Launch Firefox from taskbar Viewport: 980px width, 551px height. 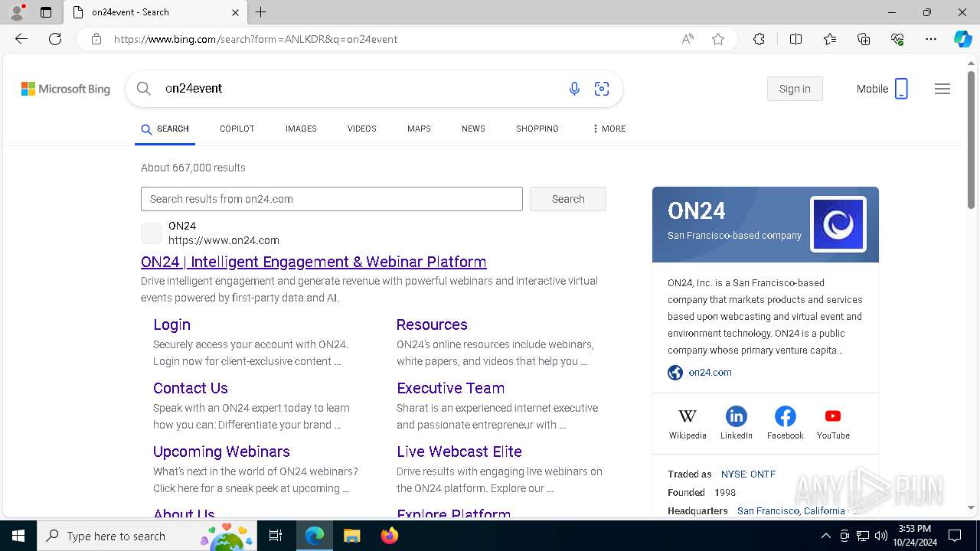pos(390,536)
